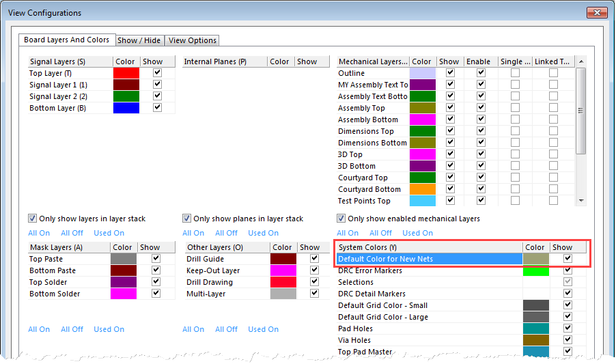Uncheck Only show enabled mechanical Layers
This screenshot has width=616, height=364.
(x=341, y=219)
